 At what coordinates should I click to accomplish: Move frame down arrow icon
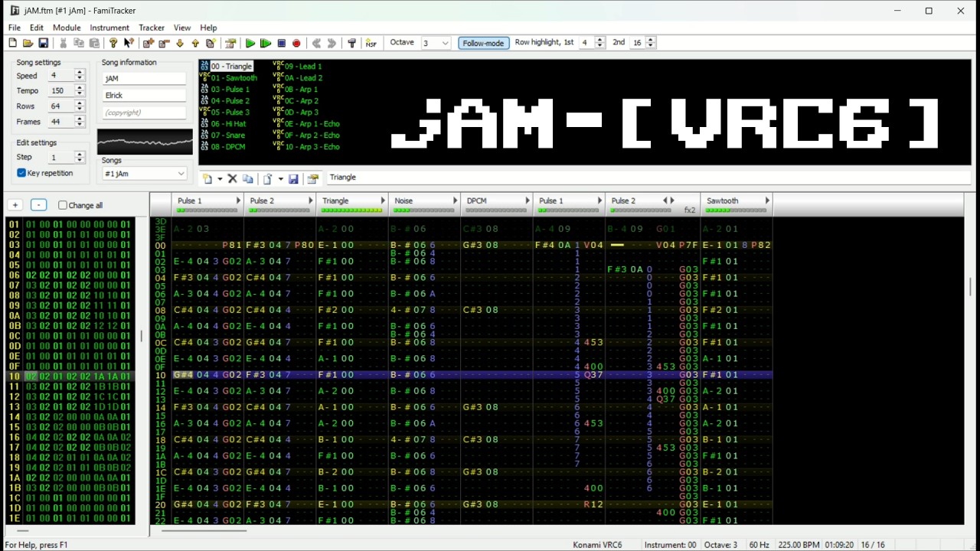tap(180, 44)
